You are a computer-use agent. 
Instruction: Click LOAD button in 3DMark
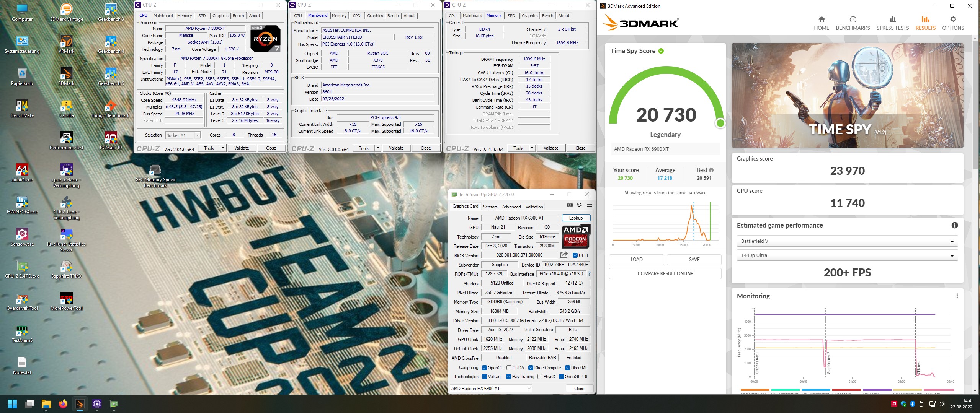click(636, 259)
